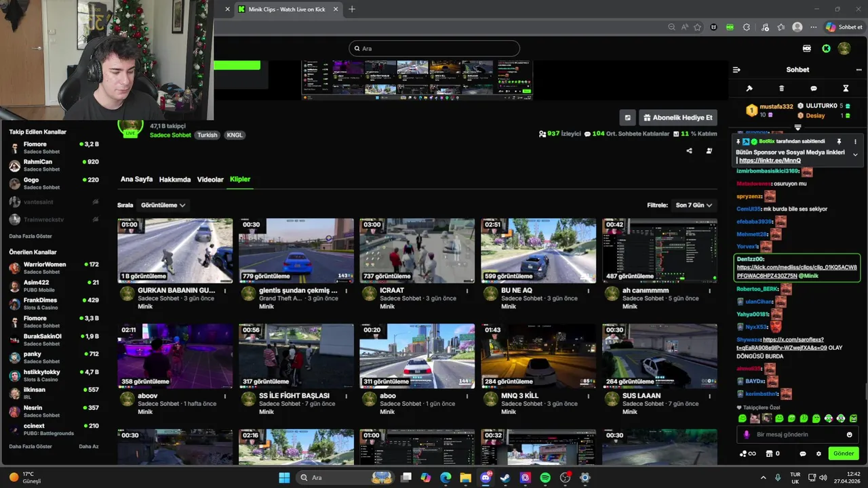The image size is (868, 488).
Task: Open Spotify from the taskbar
Action: pyautogui.click(x=545, y=477)
